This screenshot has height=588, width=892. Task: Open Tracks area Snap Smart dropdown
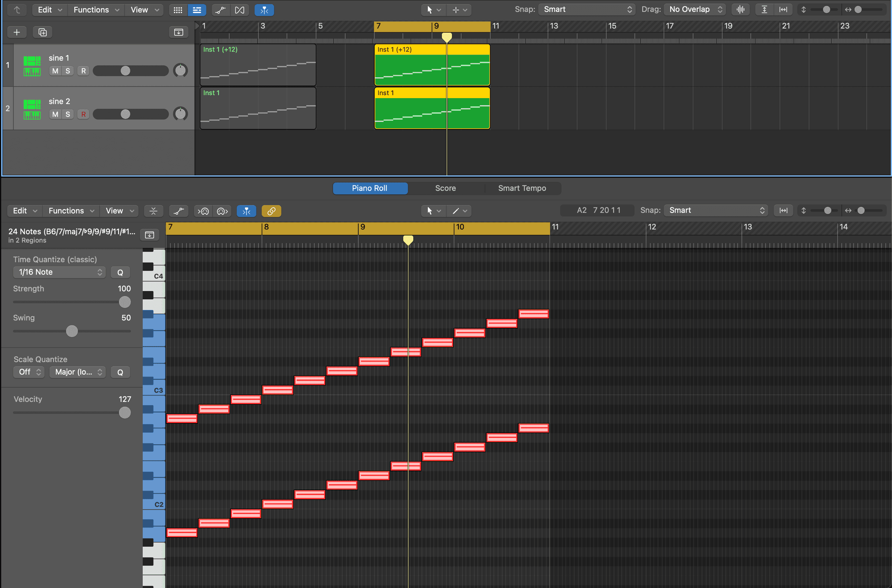click(x=587, y=9)
